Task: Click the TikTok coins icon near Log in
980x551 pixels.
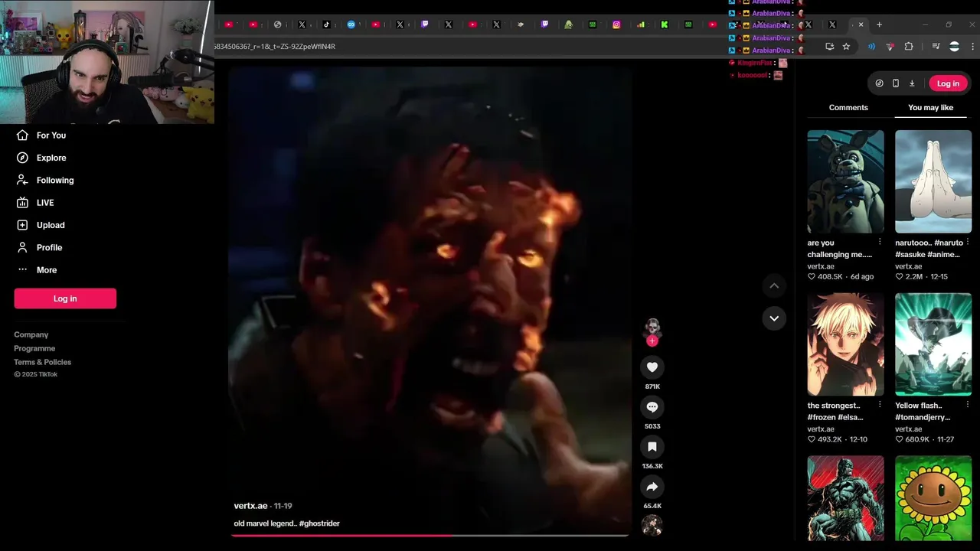Action: tap(879, 83)
